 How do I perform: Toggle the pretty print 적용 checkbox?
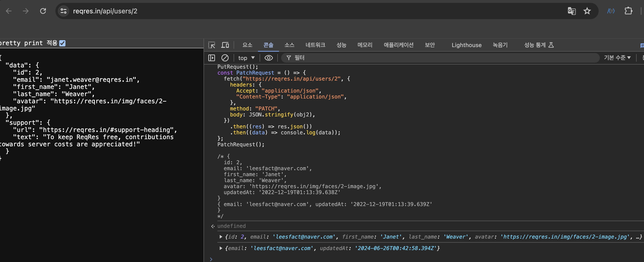click(x=62, y=43)
